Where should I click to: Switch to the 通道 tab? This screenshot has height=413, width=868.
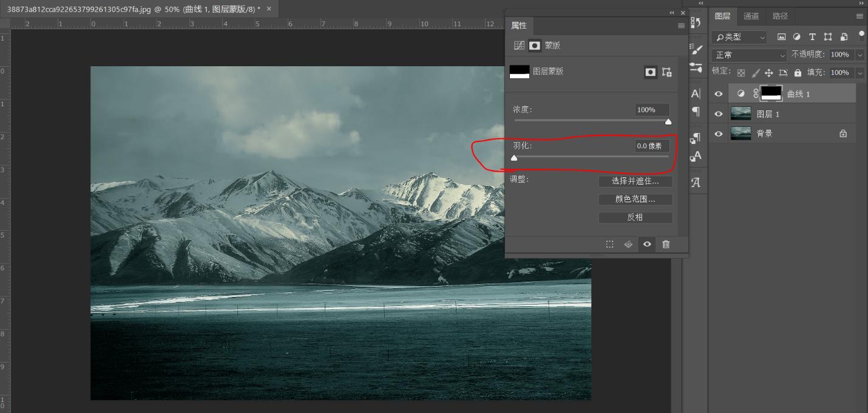click(x=751, y=16)
